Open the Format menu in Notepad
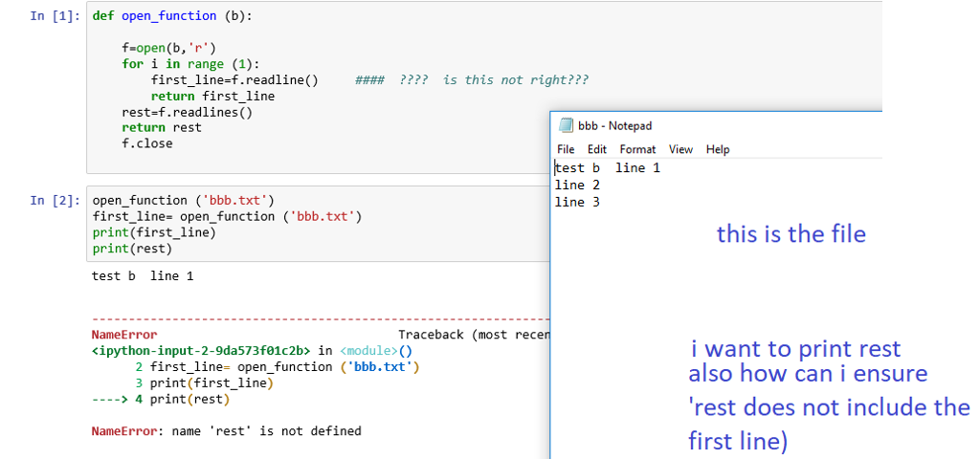980x459 pixels. [637, 149]
